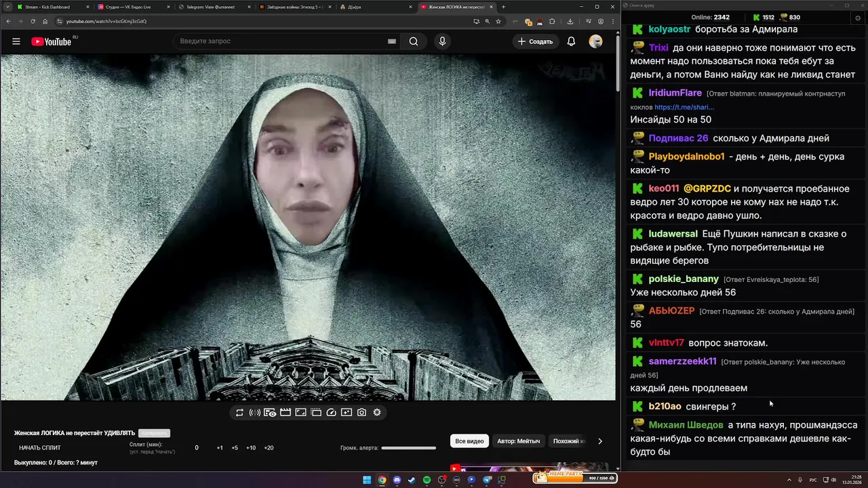Click НАЧАТЬ СПЛИТ
868x488 pixels.
point(40,448)
